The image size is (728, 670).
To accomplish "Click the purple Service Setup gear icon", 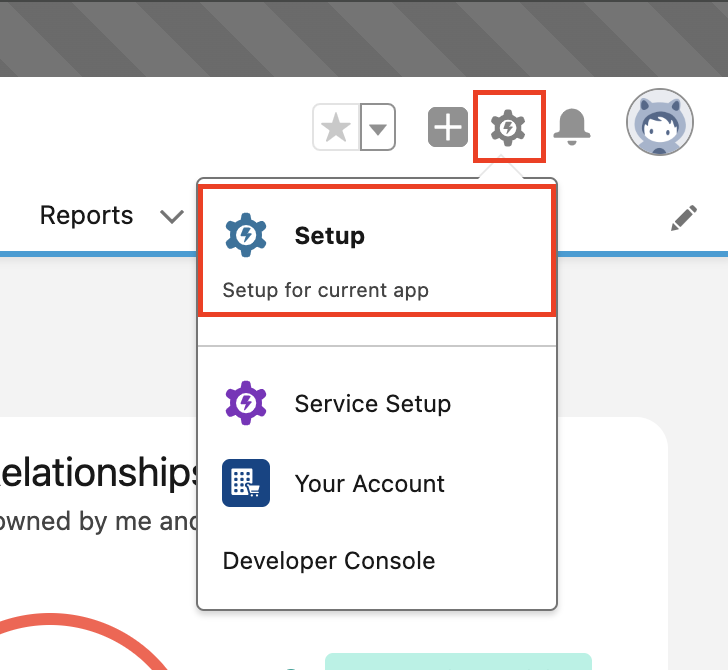I will 246,403.
